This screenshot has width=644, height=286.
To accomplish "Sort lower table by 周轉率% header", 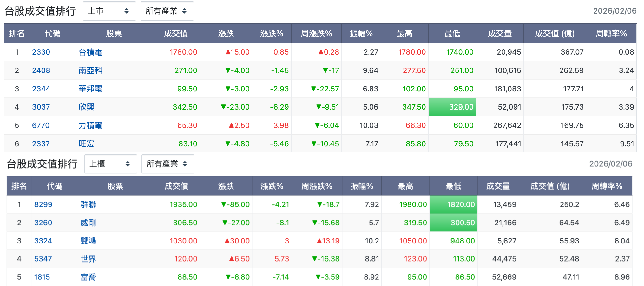I will (607, 186).
